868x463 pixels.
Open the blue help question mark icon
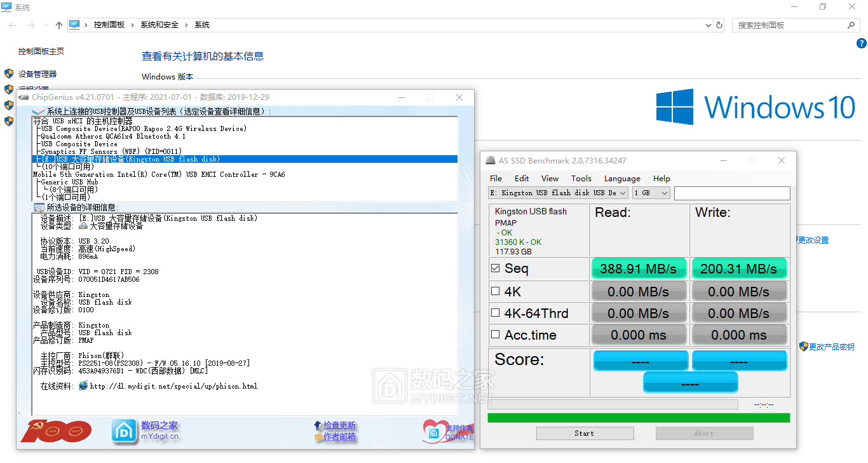click(862, 43)
